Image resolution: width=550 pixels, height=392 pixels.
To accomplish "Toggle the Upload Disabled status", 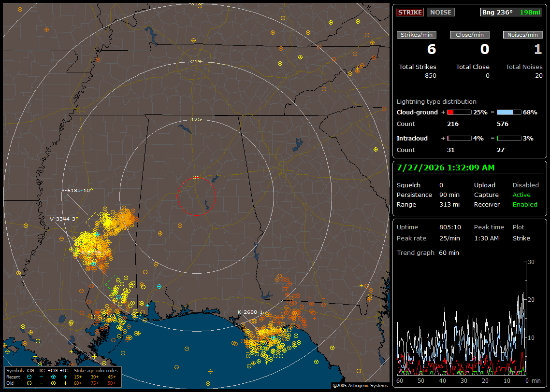I will [x=525, y=185].
